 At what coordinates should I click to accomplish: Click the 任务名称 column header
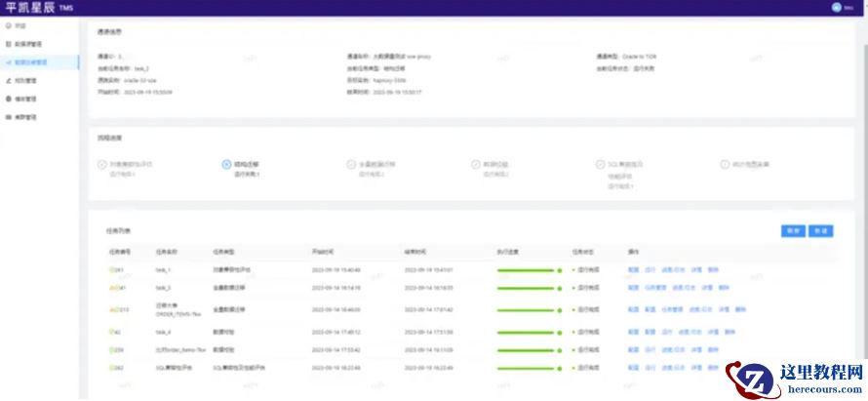point(166,252)
